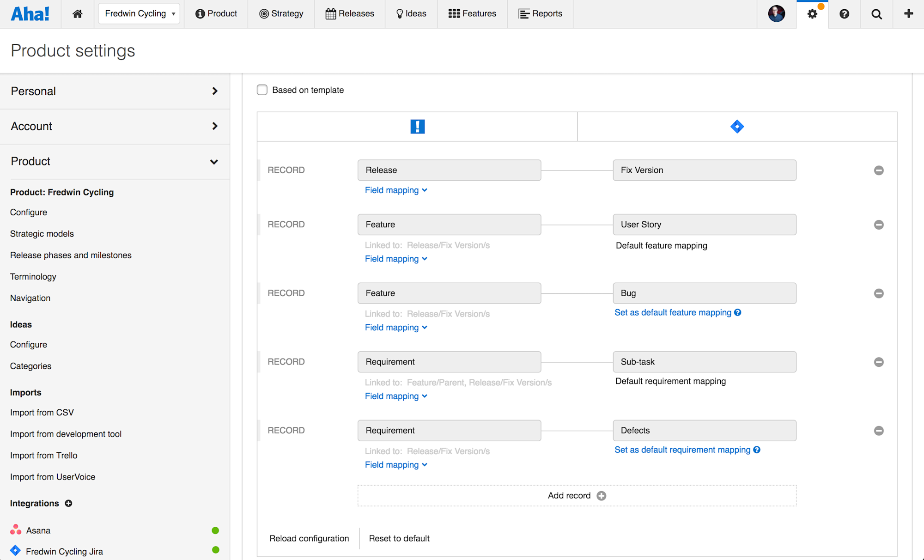The width and height of the screenshot is (924, 560).
Task: Go to the Reports menu
Action: coord(540,14)
